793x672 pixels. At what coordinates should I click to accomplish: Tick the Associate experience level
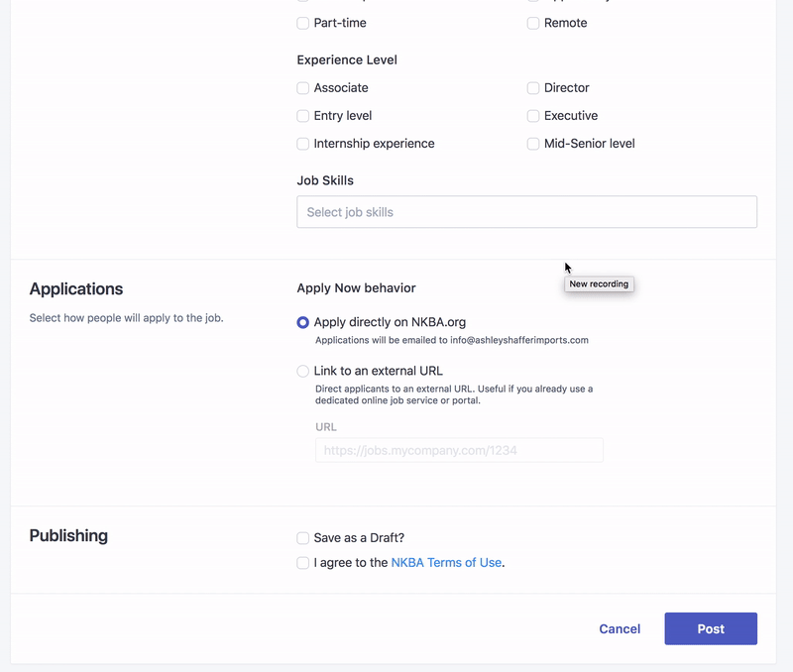click(x=303, y=88)
